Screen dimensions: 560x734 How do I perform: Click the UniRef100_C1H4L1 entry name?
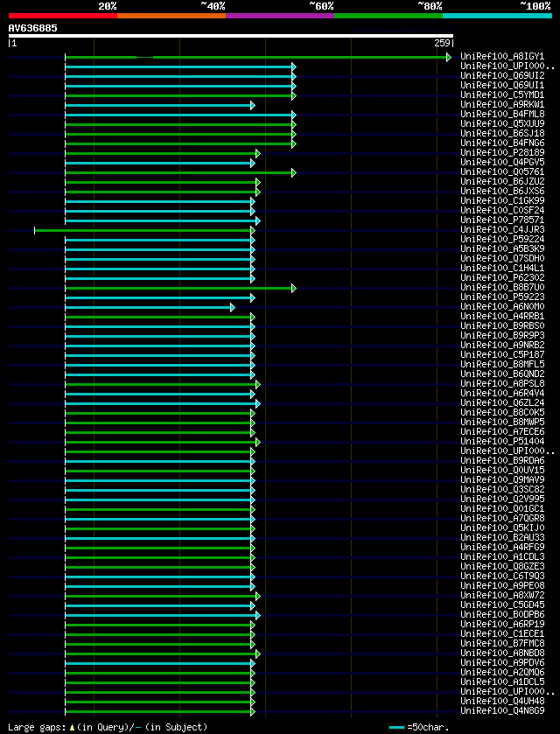(502, 269)
